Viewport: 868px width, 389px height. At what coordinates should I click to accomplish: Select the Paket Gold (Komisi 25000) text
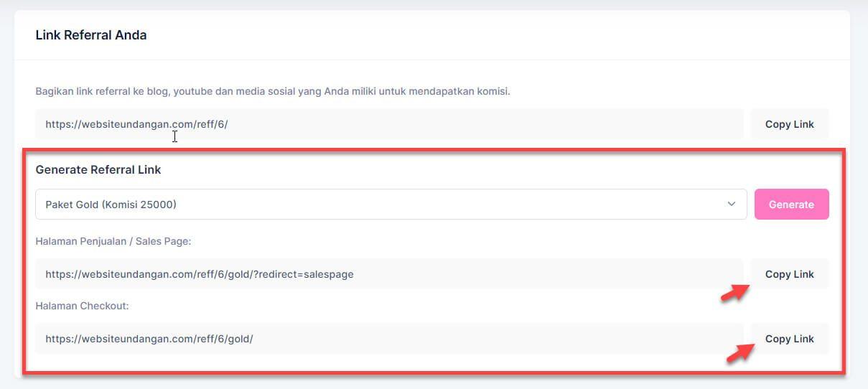coord(111,205)
